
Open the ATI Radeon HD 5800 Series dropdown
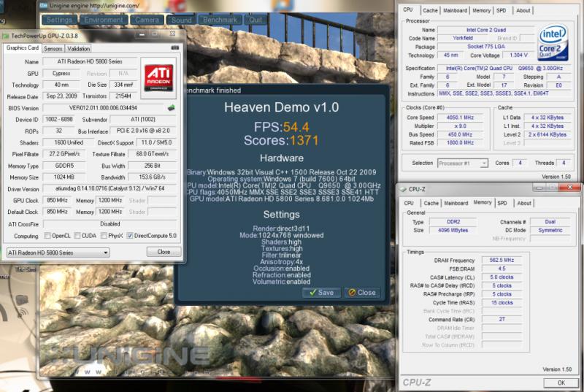[x=58, y=253]
